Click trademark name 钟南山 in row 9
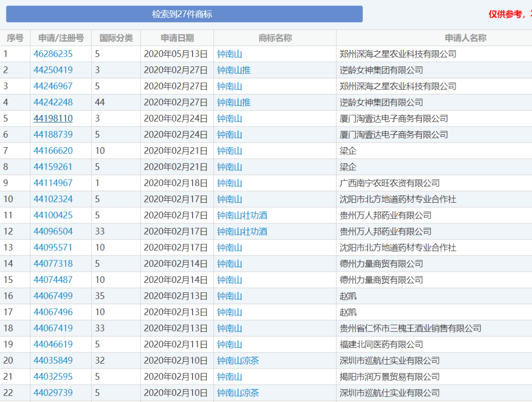Screen dimensions: 532x402 click(x=230, y=183)
